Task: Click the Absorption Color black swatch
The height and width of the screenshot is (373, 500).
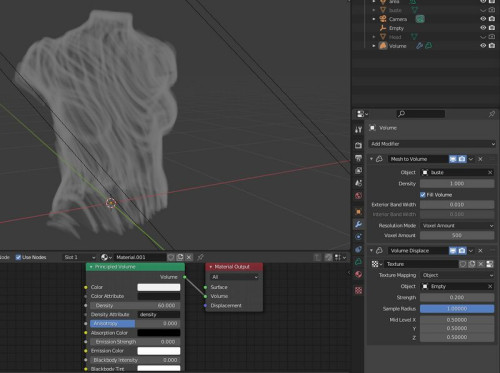Action: tap(159, 333)
